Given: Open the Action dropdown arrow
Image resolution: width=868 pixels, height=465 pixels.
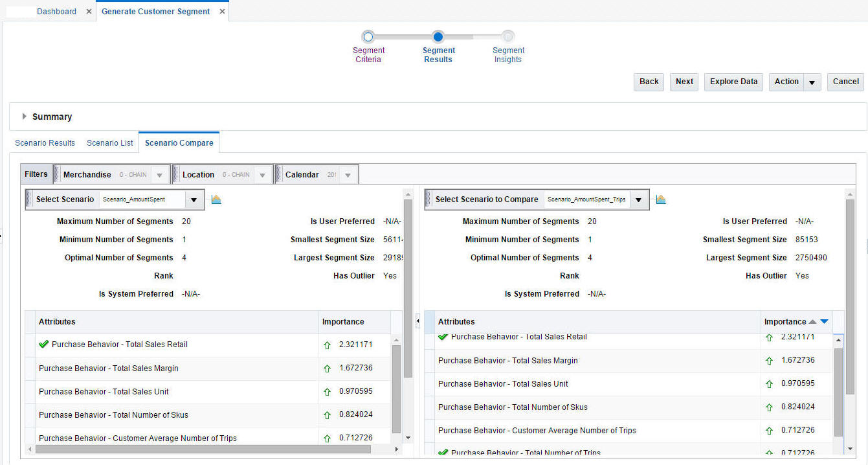Looking at the screenshot, I should click(x=812, y=82).
